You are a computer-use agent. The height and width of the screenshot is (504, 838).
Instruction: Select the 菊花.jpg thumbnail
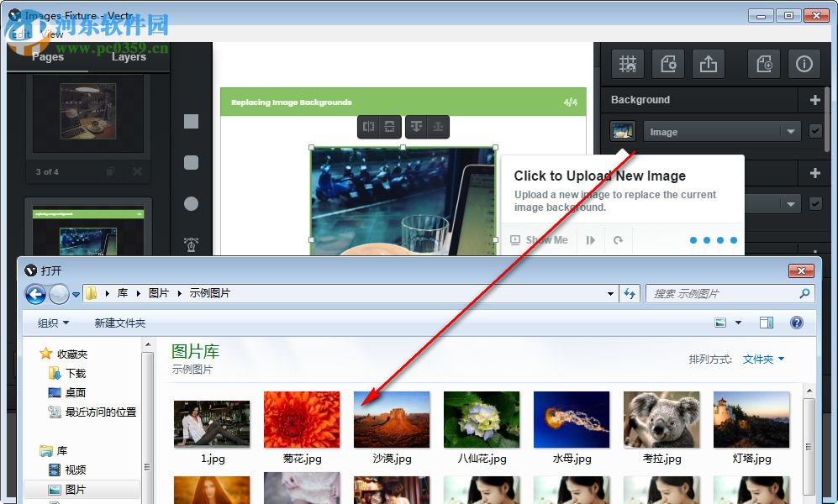click(x=302, y=419)
